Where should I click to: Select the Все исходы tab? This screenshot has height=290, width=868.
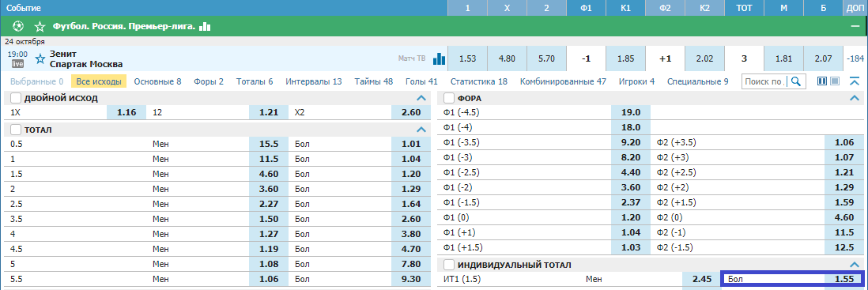point(99,81)
